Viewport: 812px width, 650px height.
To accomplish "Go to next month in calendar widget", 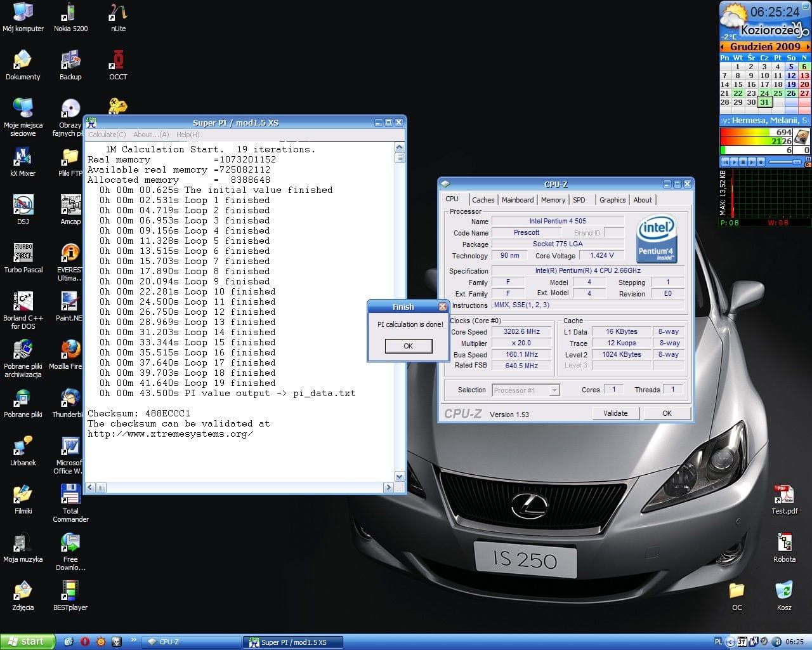I will pos(808,47).
